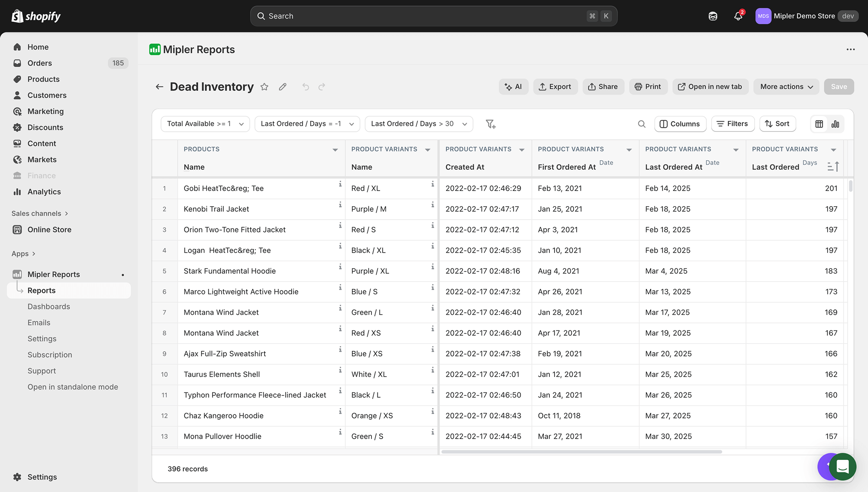
Task: Open the Export option
Action: [555, 87]
